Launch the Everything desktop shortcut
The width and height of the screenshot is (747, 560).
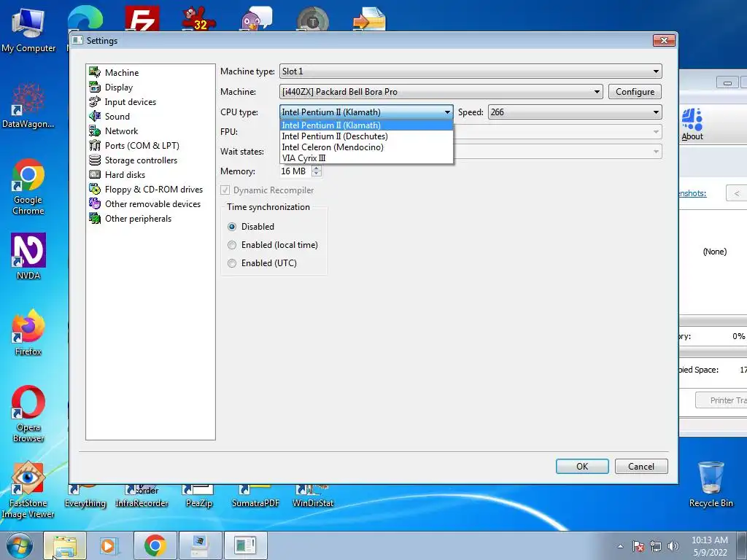pos(85,496)
